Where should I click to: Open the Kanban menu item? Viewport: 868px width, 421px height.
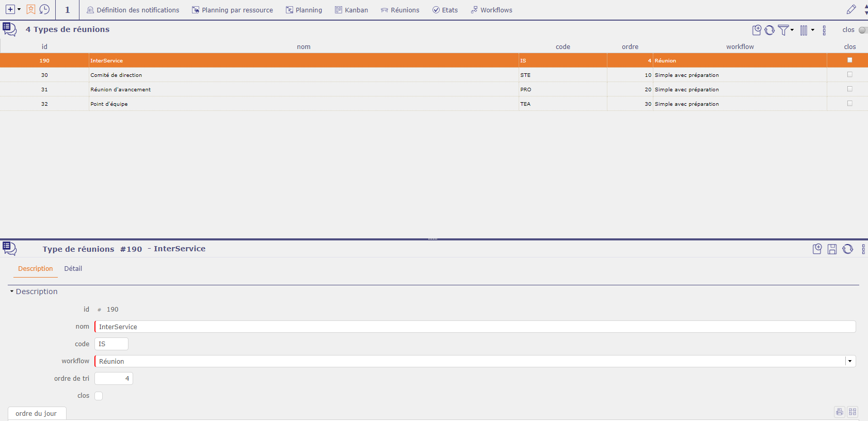351,10
